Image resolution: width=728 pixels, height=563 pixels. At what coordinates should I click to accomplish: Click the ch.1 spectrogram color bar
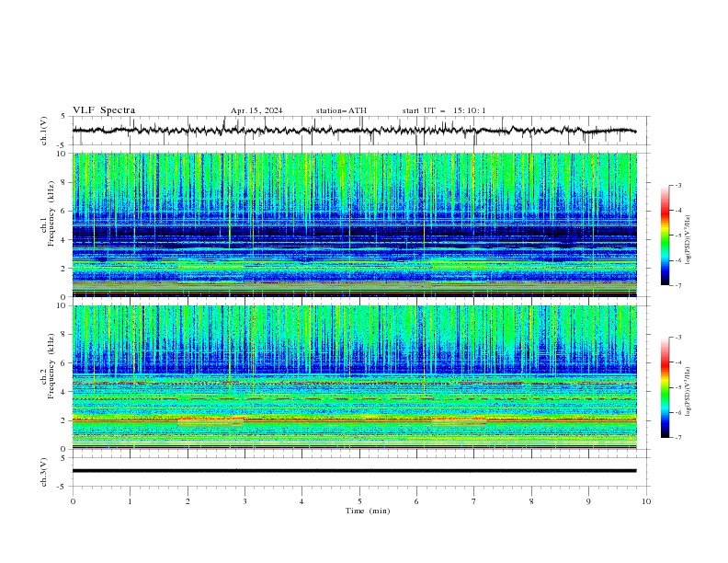pos(665,236)
